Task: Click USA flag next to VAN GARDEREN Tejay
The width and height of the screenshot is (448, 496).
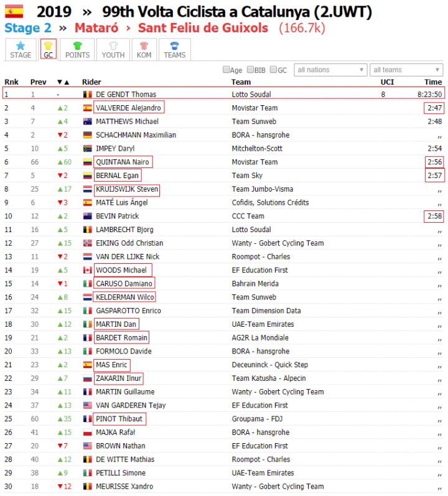Action: coord(87,405)
